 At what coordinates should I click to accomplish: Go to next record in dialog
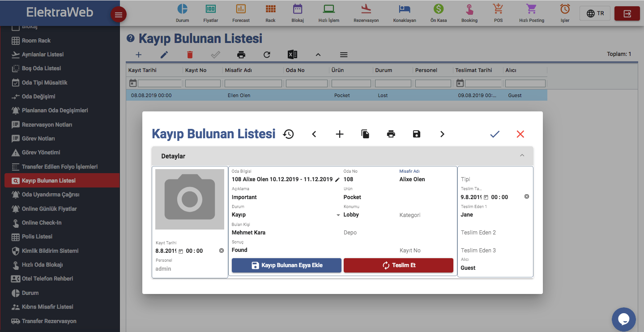pos(442,134)
